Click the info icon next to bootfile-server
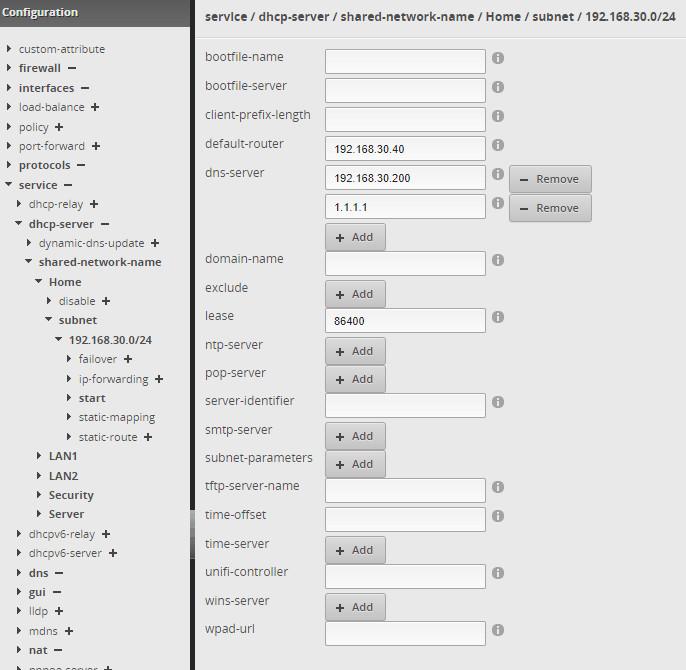 (498, 87)
